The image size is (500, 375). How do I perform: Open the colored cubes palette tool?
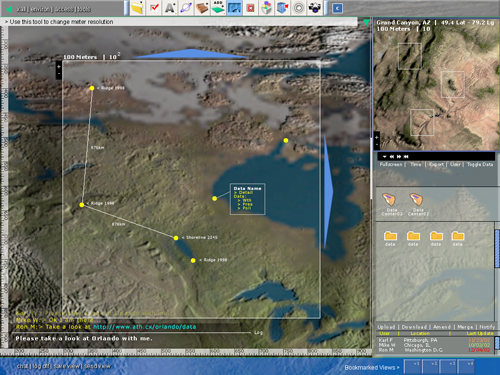(266, 8)
